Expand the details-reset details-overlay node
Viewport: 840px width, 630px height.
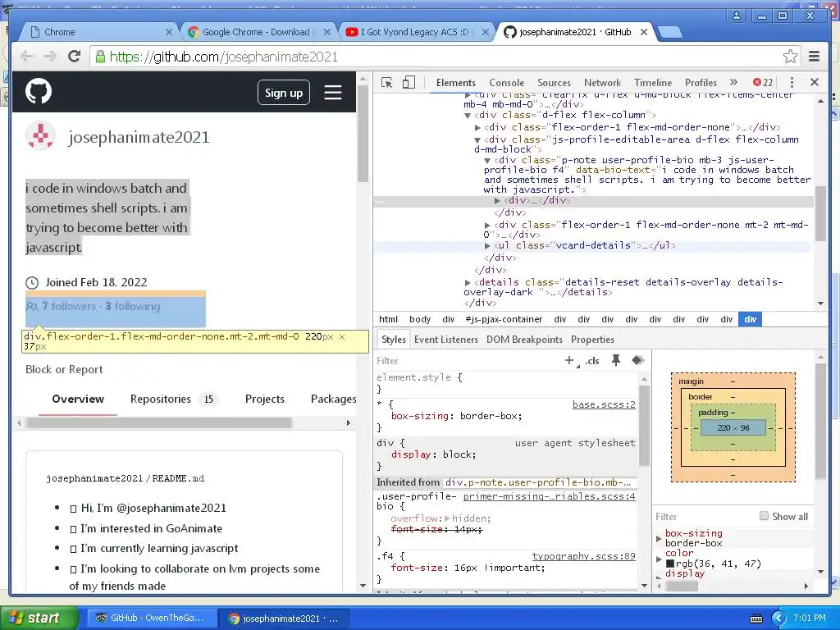pyautogui.click(x=468, y=282)
